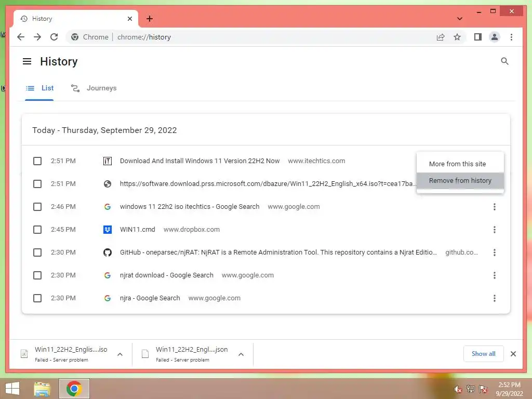This screenshot has width=532, height=399.
Task: Open the History hamburger menu
Action: tap(27, 61)
